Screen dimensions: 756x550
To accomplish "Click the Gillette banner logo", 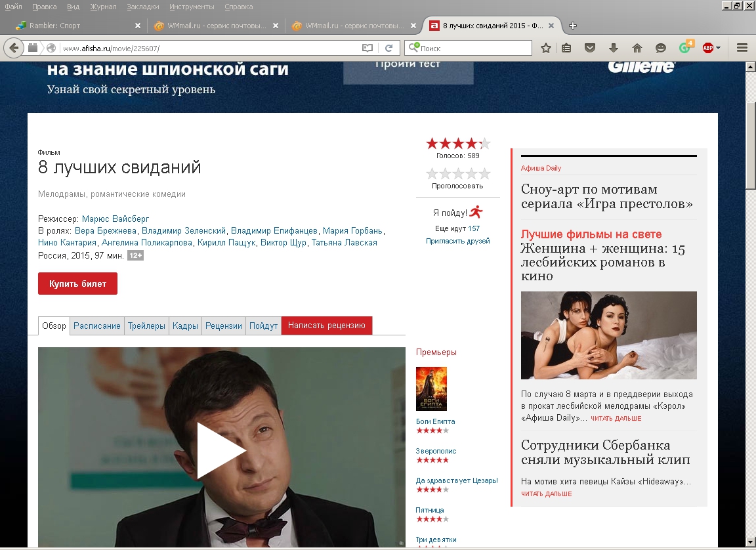I will point(641,66).
